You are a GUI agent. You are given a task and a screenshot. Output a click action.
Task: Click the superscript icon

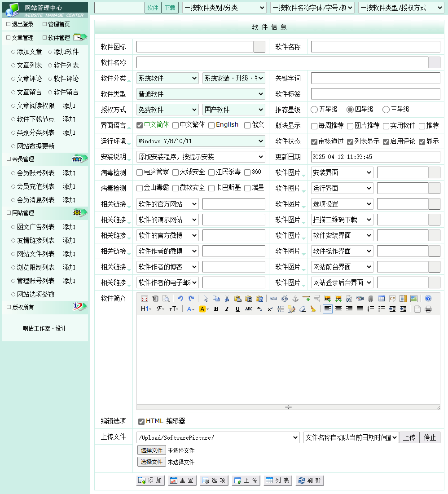[x=270, y=309]
